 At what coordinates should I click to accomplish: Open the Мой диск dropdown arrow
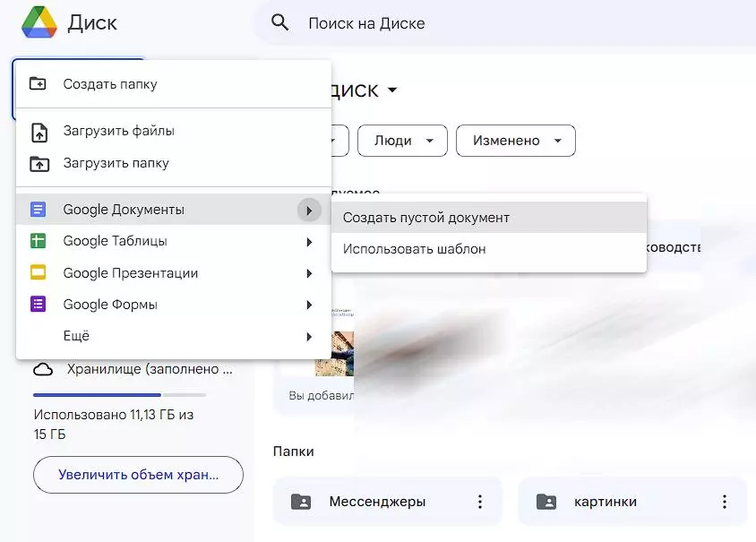pyautogui.click(x=392, y=90)
